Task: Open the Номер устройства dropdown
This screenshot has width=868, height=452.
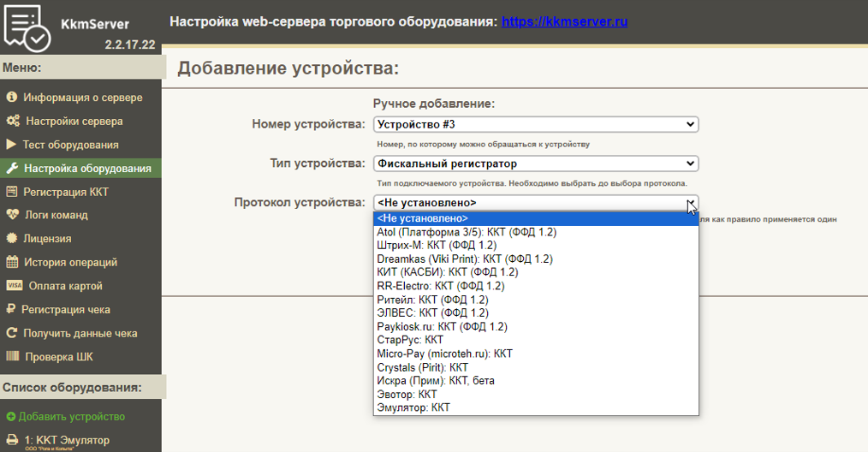Action: 536,124
